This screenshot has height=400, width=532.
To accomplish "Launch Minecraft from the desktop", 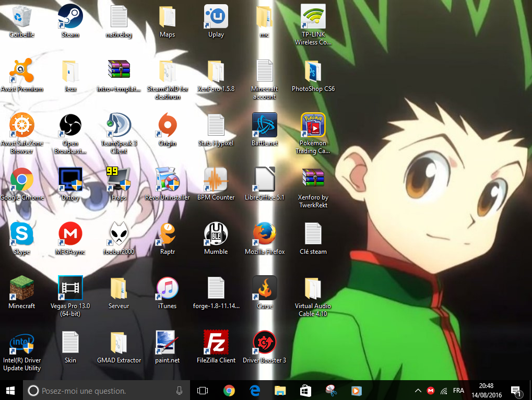I will point(22,288).
